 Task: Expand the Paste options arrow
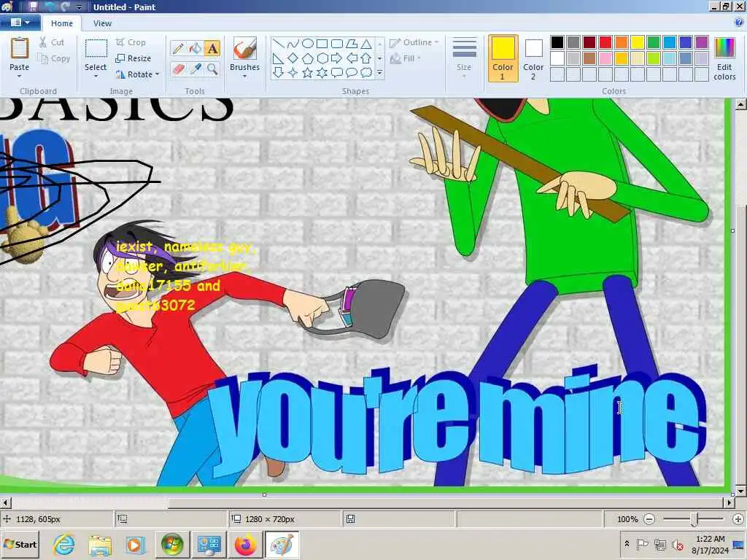tap(19, 76)
